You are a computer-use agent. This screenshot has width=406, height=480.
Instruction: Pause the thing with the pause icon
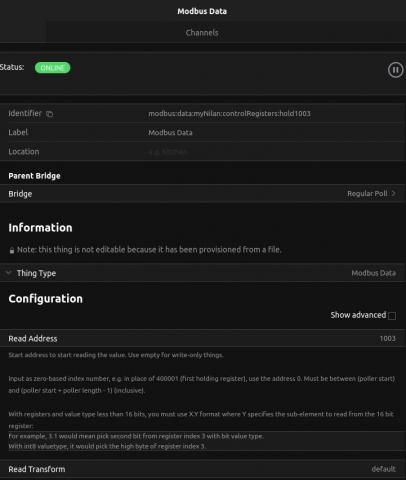click(395, 70)
